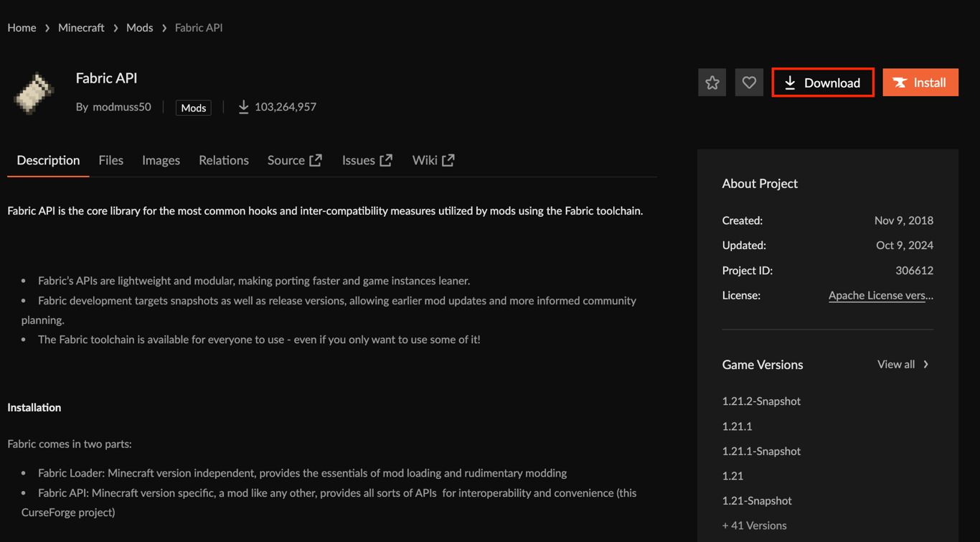Open the Apache License link

click(x=880, y=295)
